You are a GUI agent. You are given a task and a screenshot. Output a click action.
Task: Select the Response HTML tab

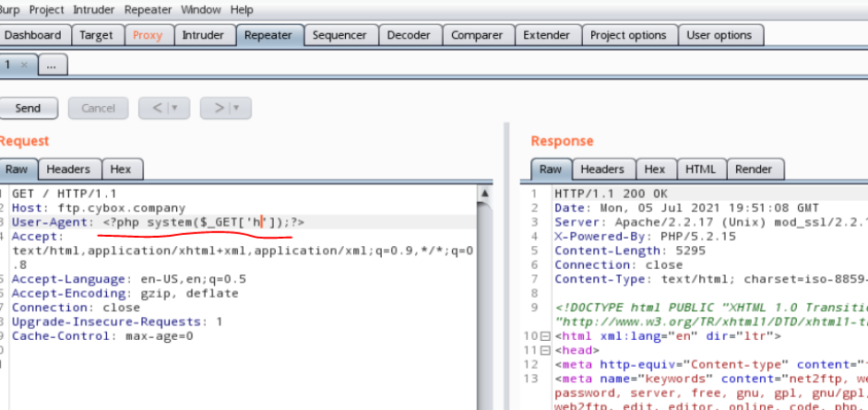point(701,170)
